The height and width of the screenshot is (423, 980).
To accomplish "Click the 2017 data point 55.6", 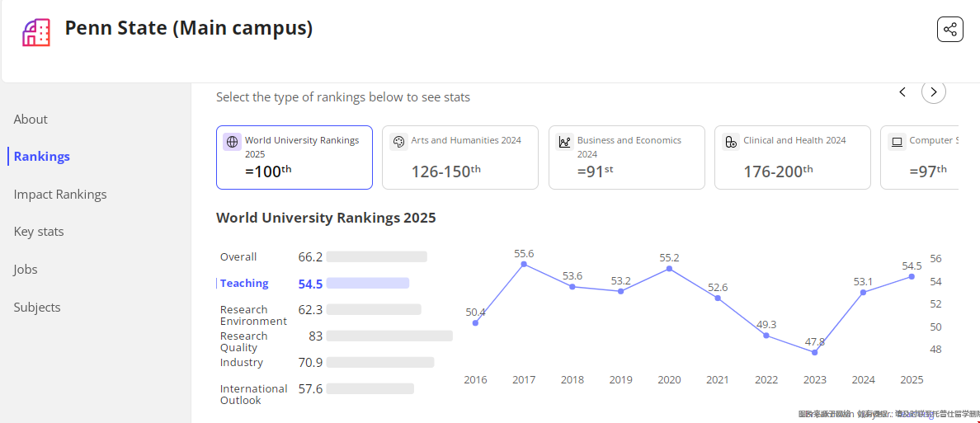I will (x=524, y=265).
